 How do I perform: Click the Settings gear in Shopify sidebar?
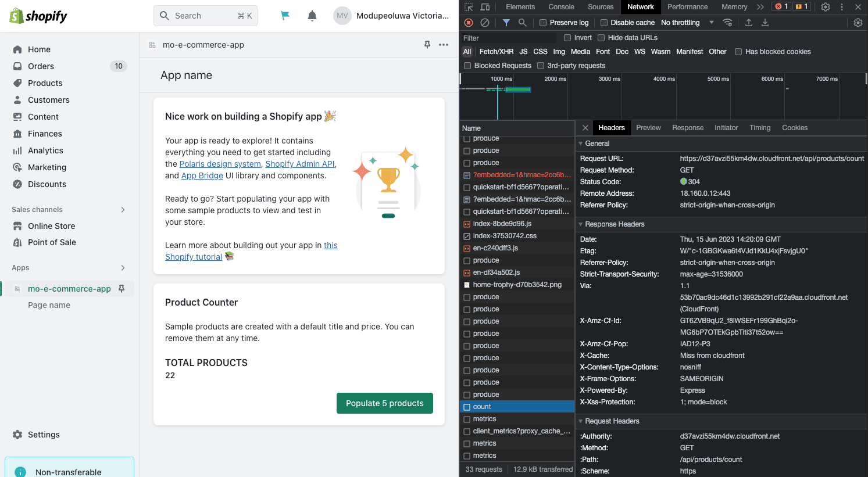point(17,435)
